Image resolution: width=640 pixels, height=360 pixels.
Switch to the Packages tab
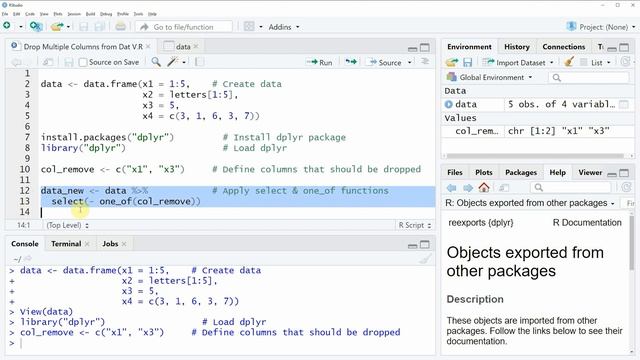coord(521,172)
